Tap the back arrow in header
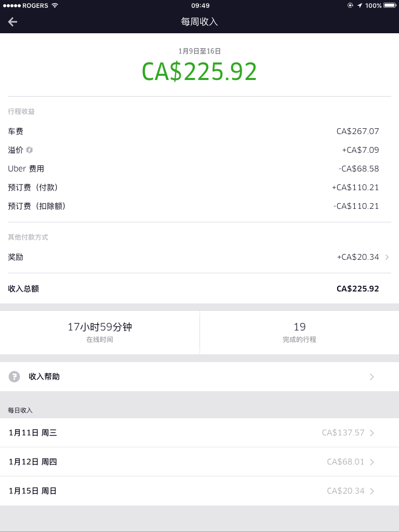 click(x=12, y=22)
